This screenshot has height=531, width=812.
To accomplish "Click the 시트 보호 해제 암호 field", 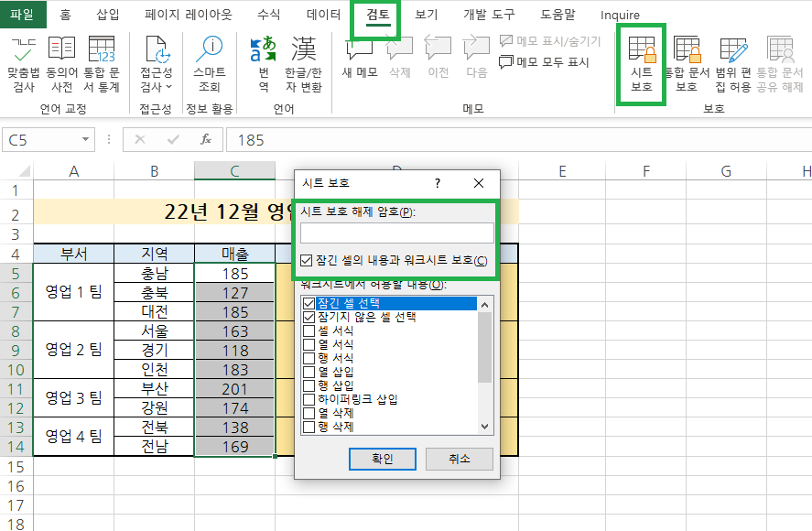I will [397, 233].
